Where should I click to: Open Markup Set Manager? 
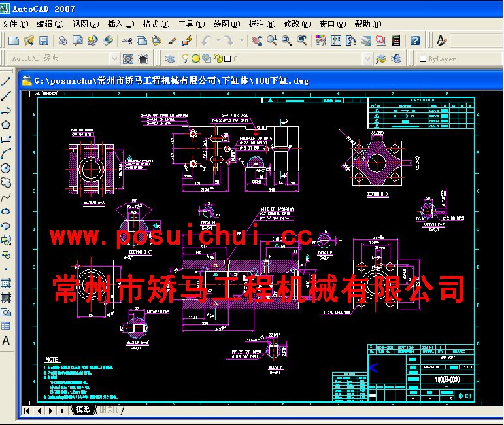(x=381, y=41)
